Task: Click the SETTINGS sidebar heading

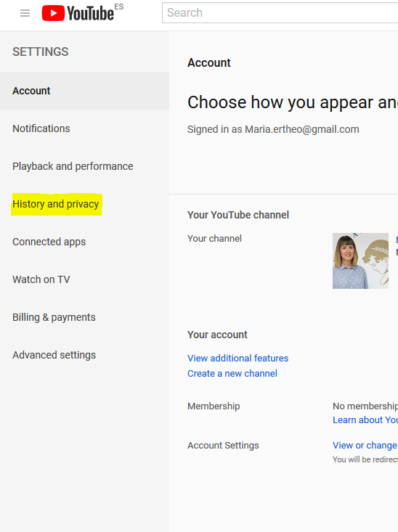Action: pyautogui.click(x=41, y=52)
